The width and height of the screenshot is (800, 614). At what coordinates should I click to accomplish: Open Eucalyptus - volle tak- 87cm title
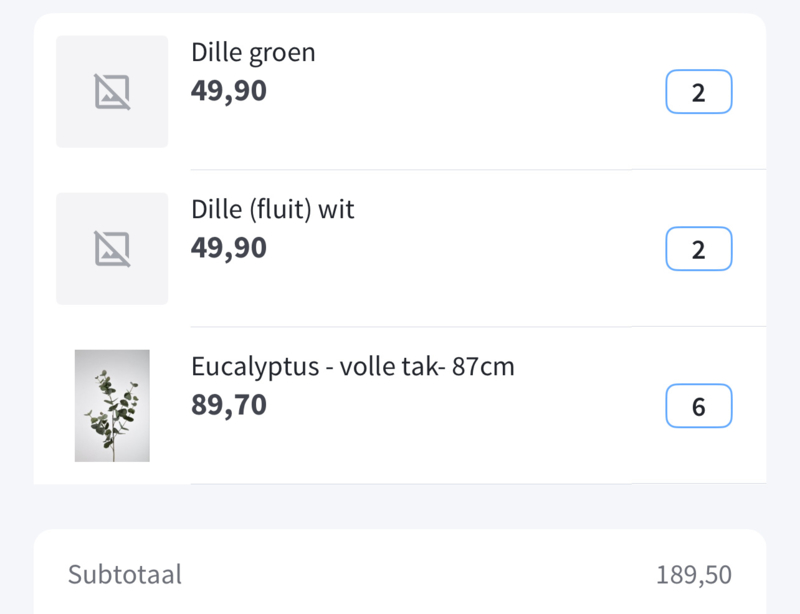pyautogui.click(x=353, y=367)
